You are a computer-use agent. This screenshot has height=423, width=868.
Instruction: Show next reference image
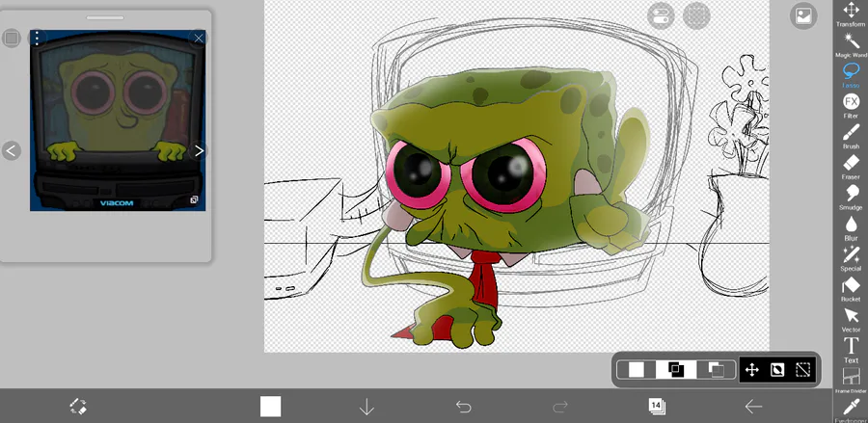[x=198, y=150]
